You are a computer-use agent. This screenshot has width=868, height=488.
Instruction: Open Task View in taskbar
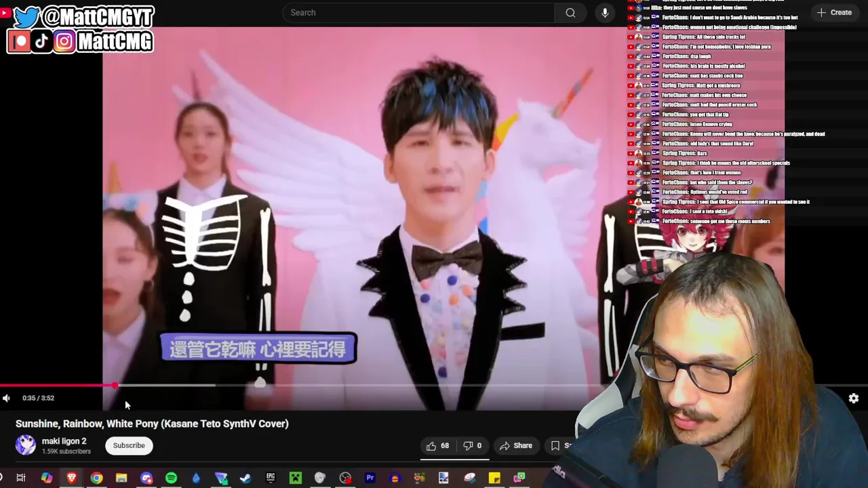pos(21,478)
